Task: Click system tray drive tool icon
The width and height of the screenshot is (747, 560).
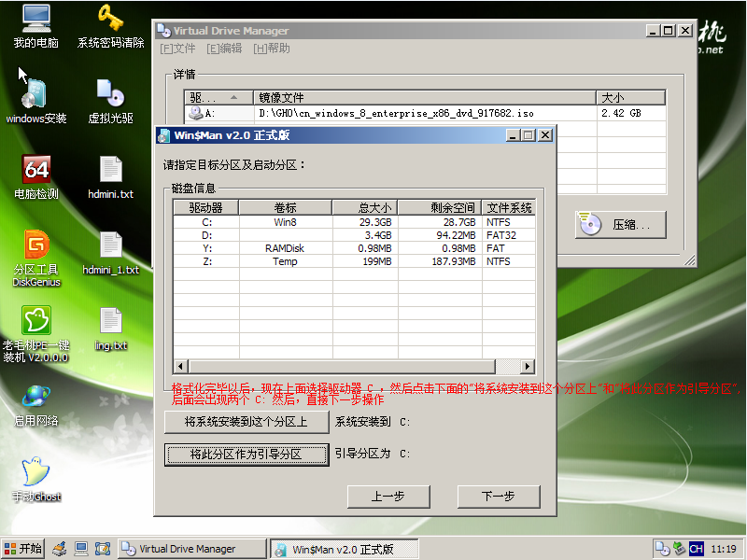Action: tap(679, 549)
